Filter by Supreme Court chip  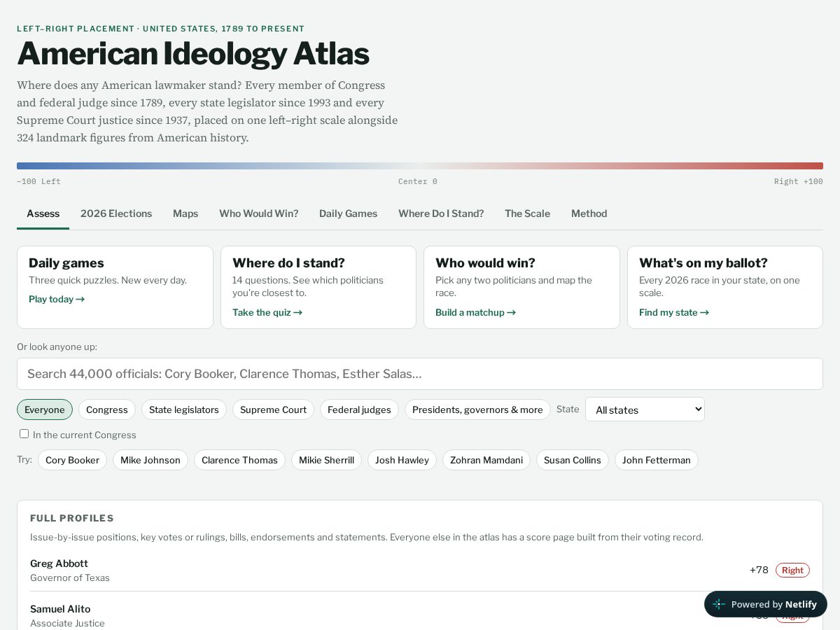(x=273, y=409)
